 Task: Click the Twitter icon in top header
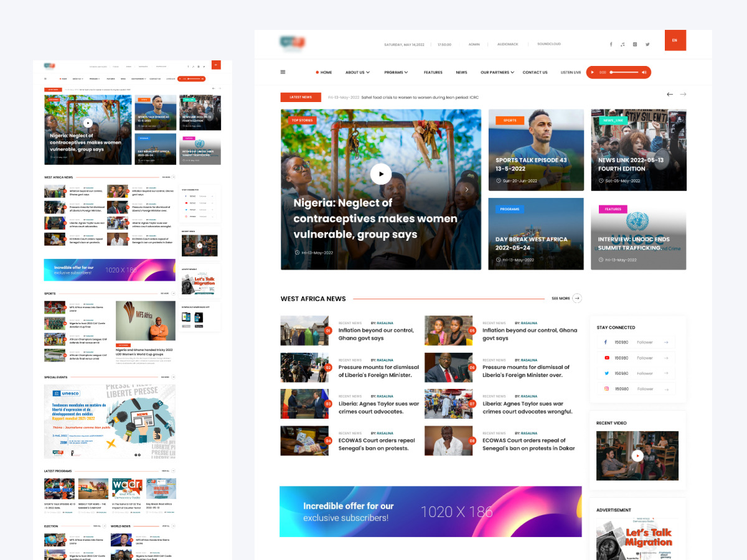point(647,44)
